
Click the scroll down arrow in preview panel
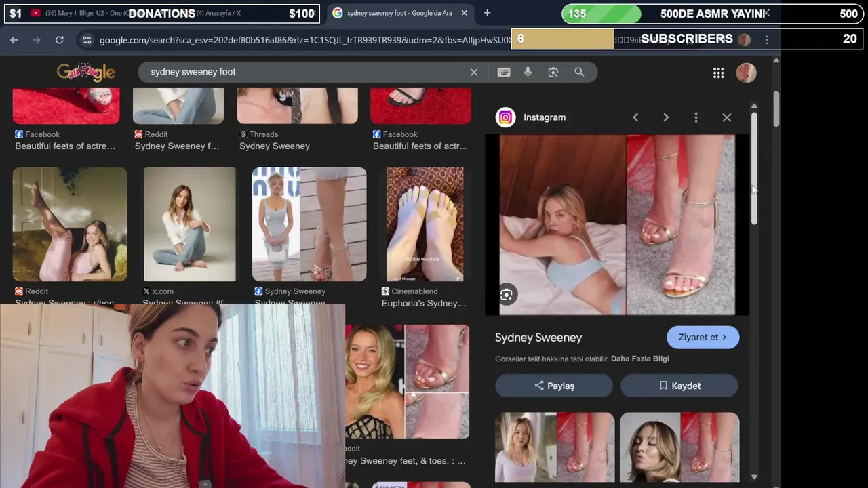(x=754, y=477)
